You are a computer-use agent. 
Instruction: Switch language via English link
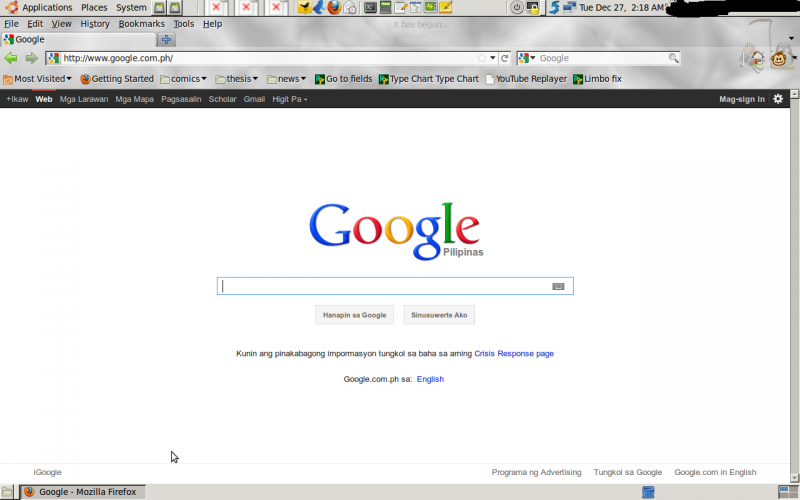pyautogui.click(x=430, y=379)
